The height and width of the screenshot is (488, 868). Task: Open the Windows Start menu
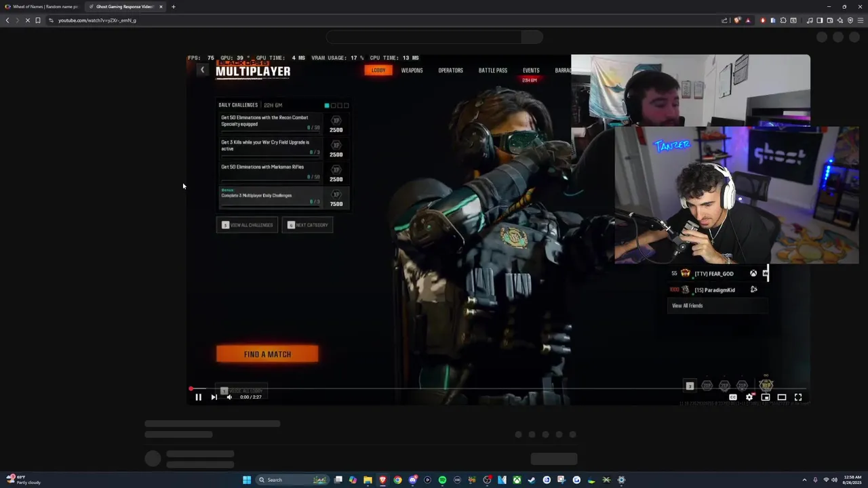tap(247, 480)
